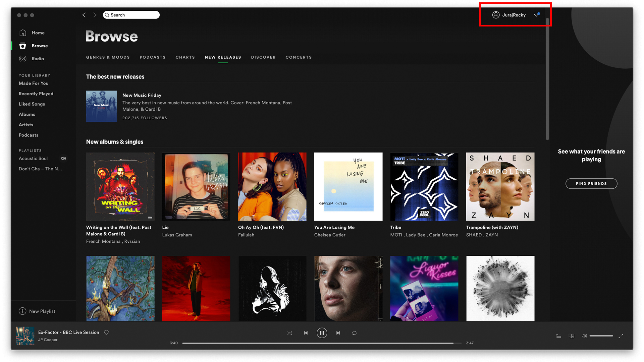644x362 pixels.
Task: Switch to the Charts tab
Action: [x=185, y=57]
